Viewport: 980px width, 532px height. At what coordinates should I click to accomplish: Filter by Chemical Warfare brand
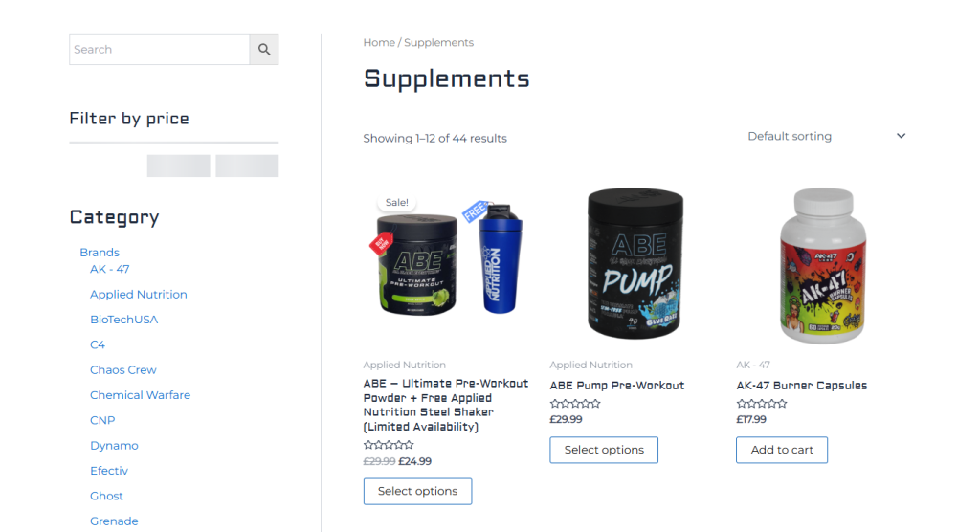click(140, 395)
